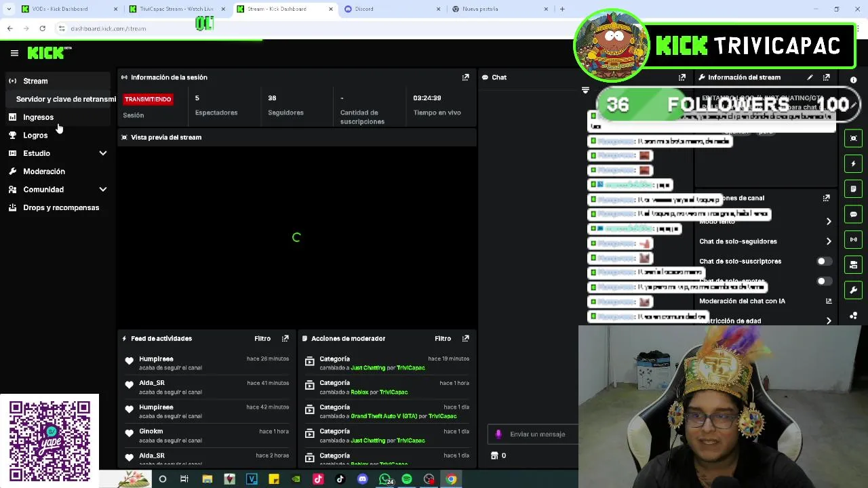Open Logros in the sidebar
The width and height of the screenshot is (868, 488).
(58, 136)
